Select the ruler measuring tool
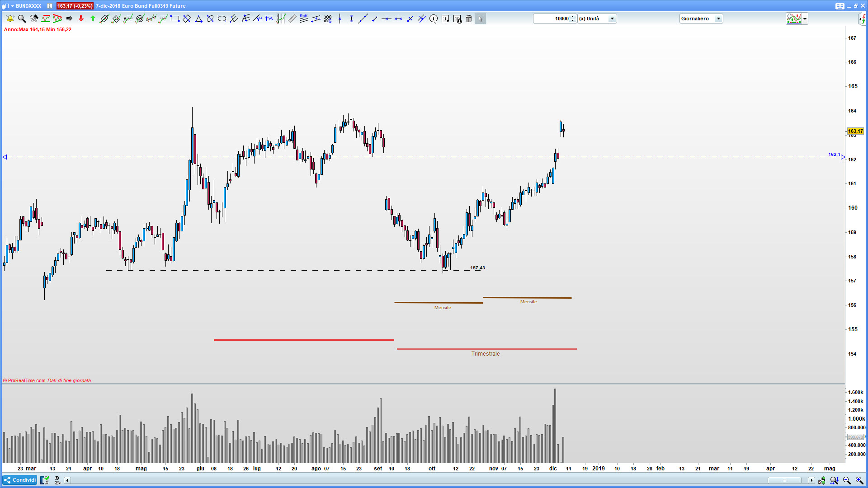868x488 pixels. (292, 19)
